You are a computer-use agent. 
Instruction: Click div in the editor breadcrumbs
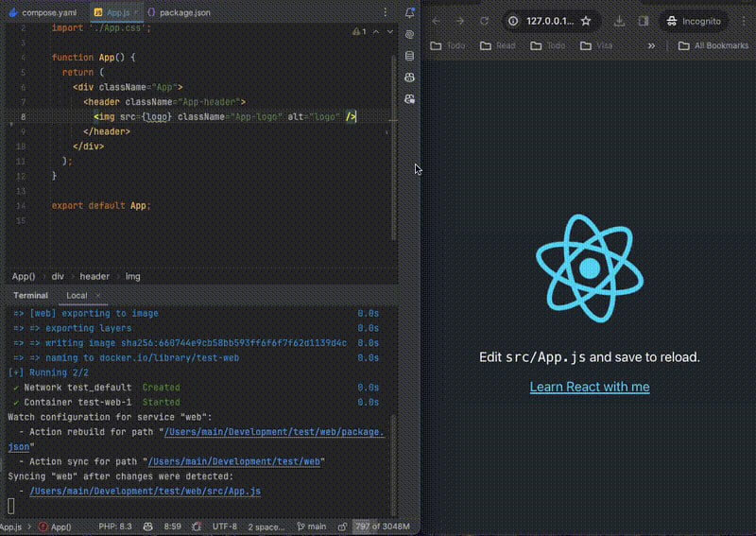[58, 276]
